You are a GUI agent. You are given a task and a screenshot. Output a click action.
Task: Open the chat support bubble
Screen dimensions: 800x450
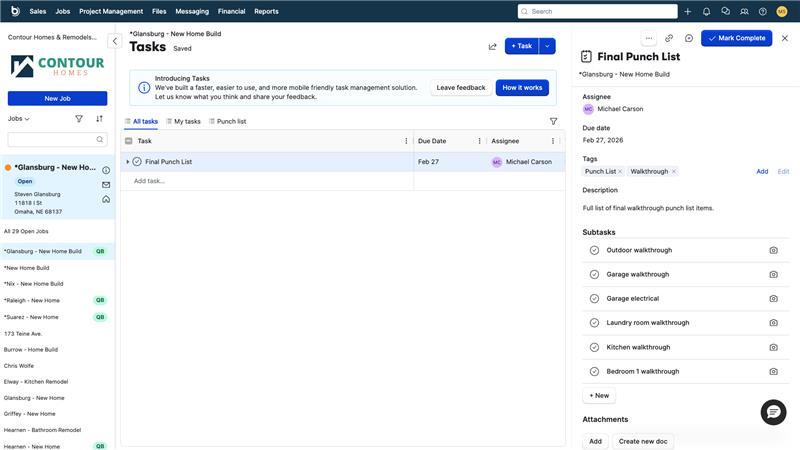click(x=773, y=412)
